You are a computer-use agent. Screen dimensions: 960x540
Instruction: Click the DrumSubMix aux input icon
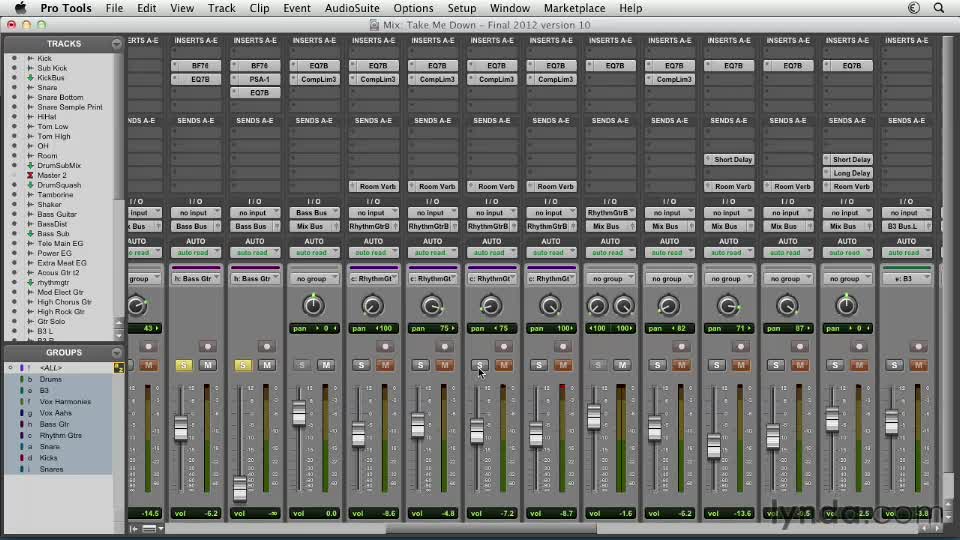tap(30, 165)
